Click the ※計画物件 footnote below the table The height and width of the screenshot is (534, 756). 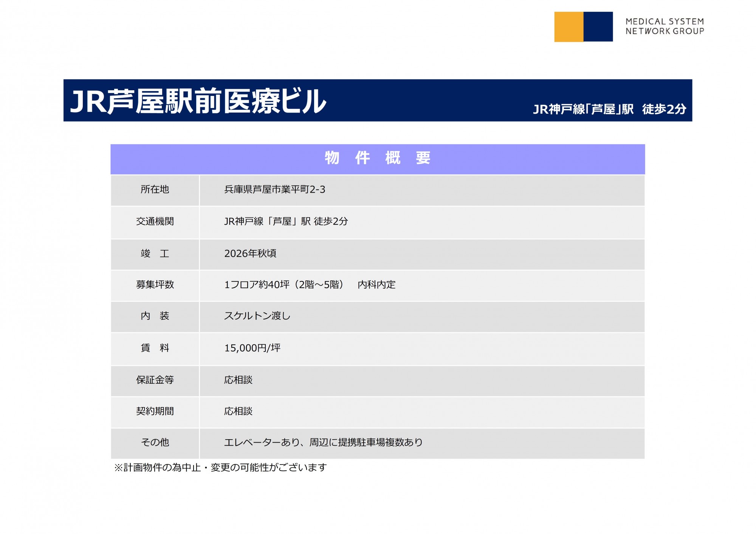[x=220, y=468]
